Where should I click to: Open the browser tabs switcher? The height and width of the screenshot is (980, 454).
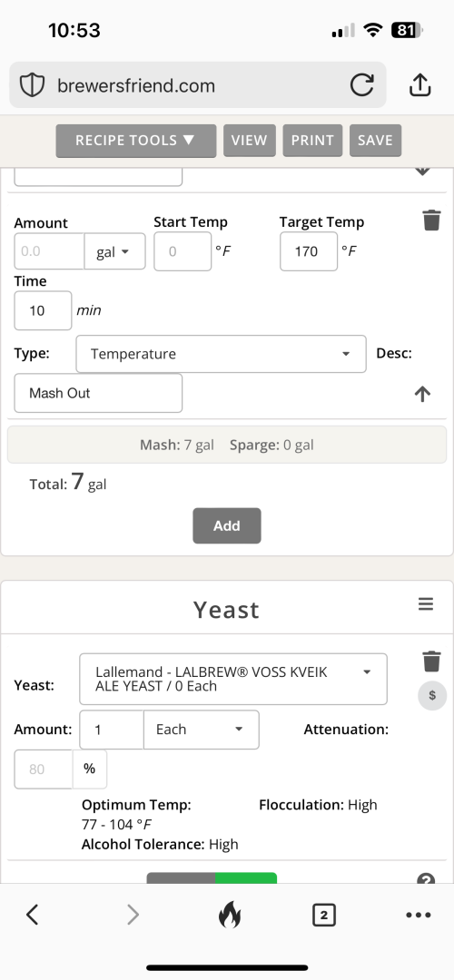click(323, 916)
